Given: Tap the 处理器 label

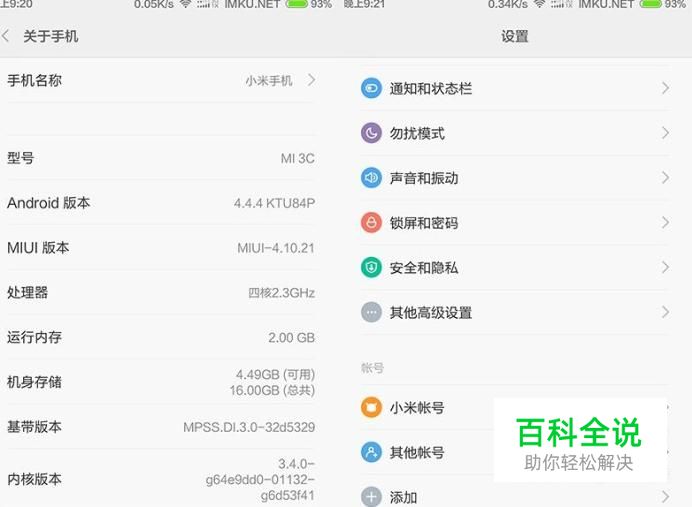Looking at the screenshot, I should click(27, 293).
